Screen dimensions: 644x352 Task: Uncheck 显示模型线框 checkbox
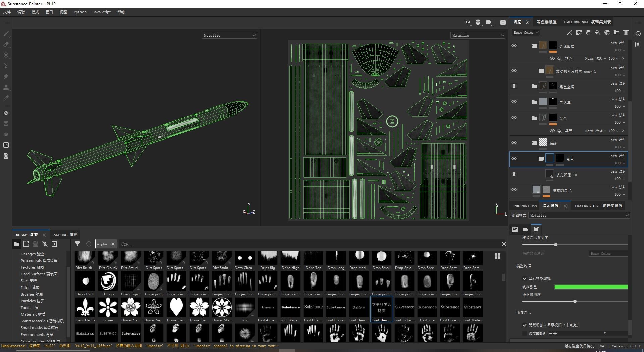(x=525, y=278)
